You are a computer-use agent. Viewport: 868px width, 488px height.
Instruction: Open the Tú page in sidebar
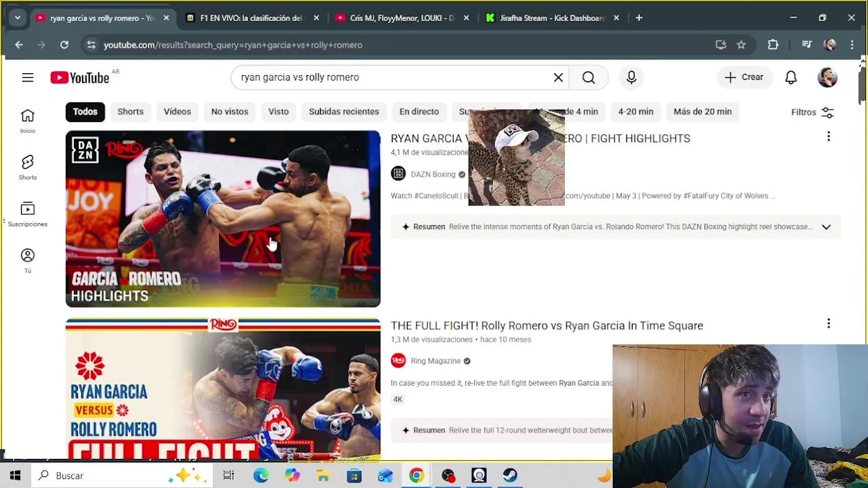(27, 261)
